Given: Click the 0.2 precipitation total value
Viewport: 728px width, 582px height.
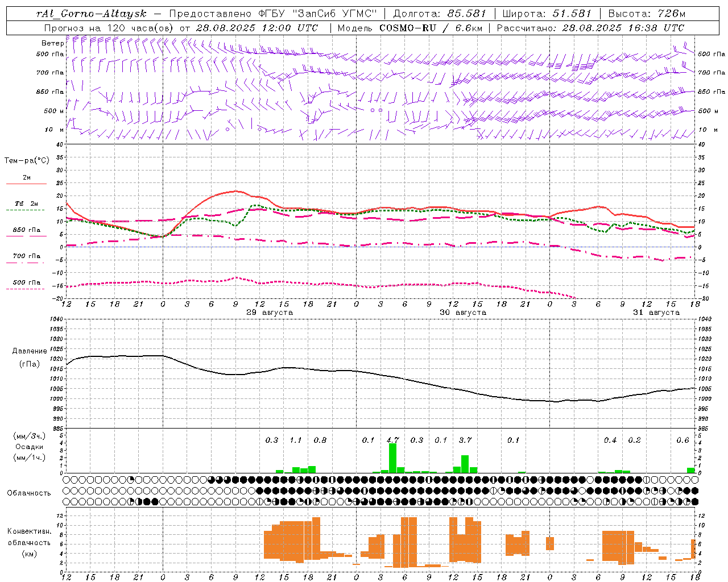Looking at the screenshot, I should 634,440.
